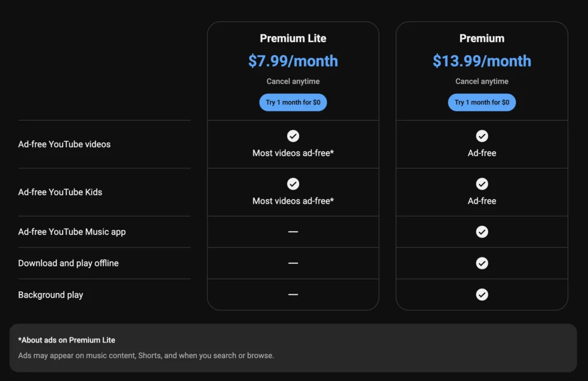The width and height of the screenshot is (588, 381).
Task: Click Premium Lite checkmark for Ad-free YouTube videos
Action: 293,136
